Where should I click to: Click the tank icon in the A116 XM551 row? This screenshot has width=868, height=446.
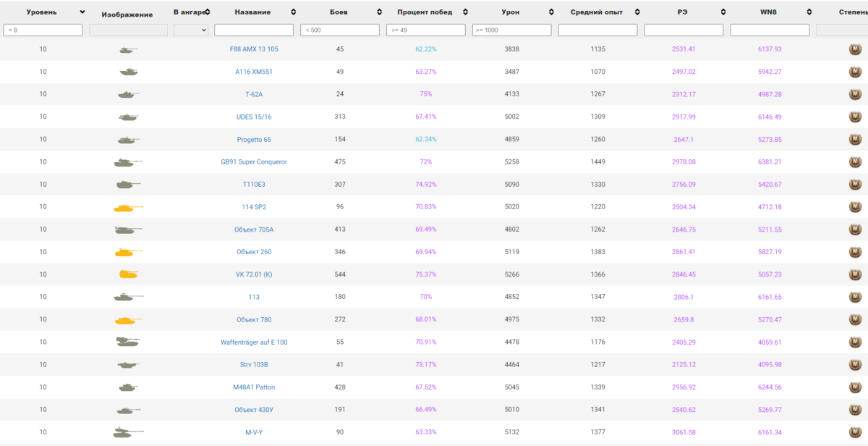(128, 72)
